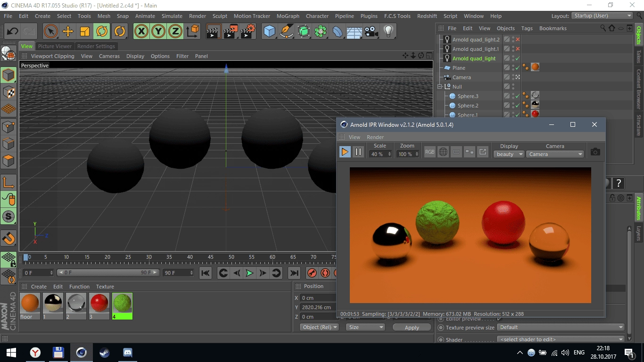Viewport: 644px width, 362px height.
Task: Click the Undo arrow icon
Action: 12,32
